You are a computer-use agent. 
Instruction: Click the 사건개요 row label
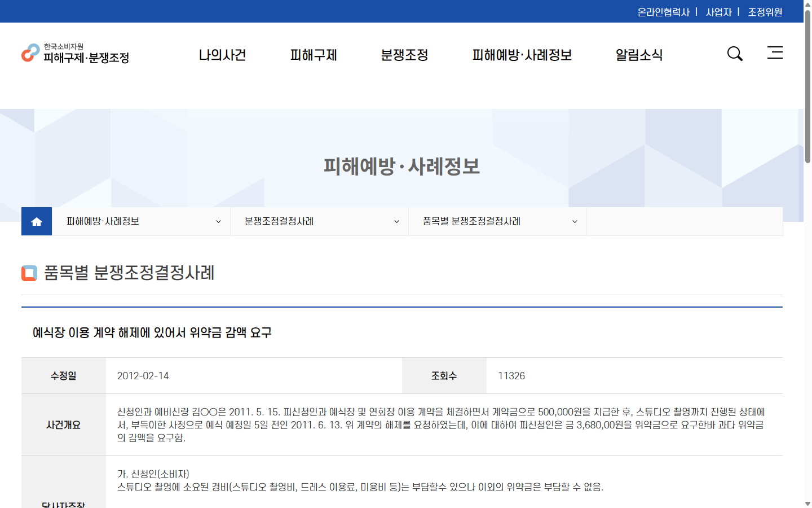tap(64, 425)
